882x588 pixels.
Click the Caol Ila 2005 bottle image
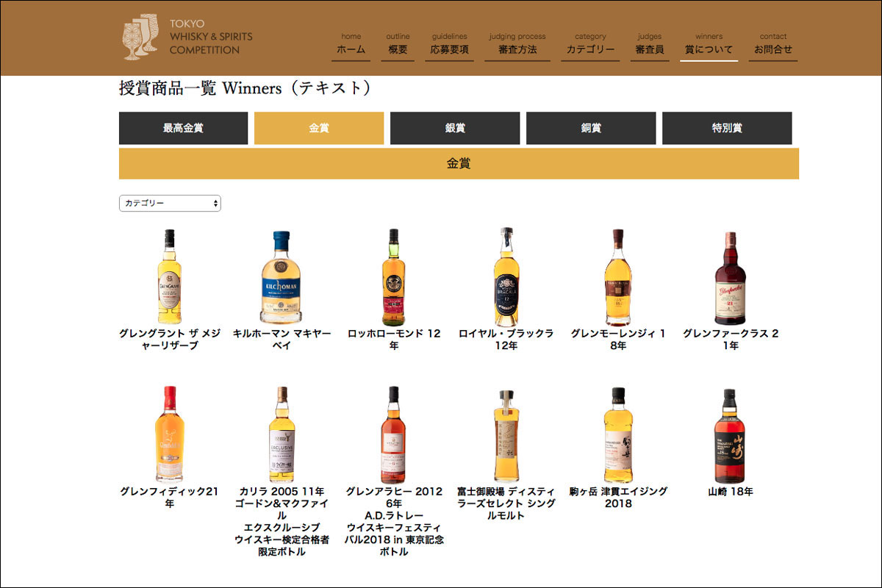(x=282, y=434)
